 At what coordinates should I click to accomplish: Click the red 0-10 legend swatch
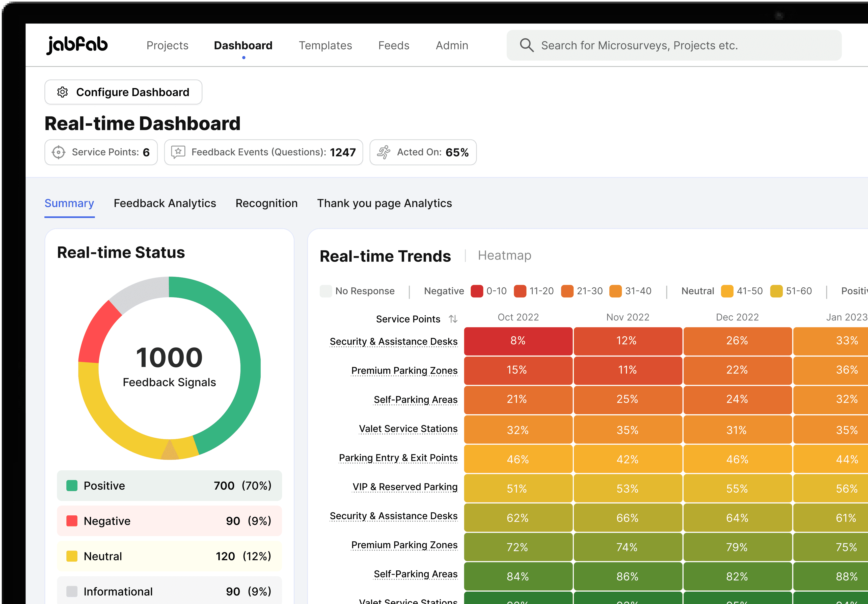477,291
